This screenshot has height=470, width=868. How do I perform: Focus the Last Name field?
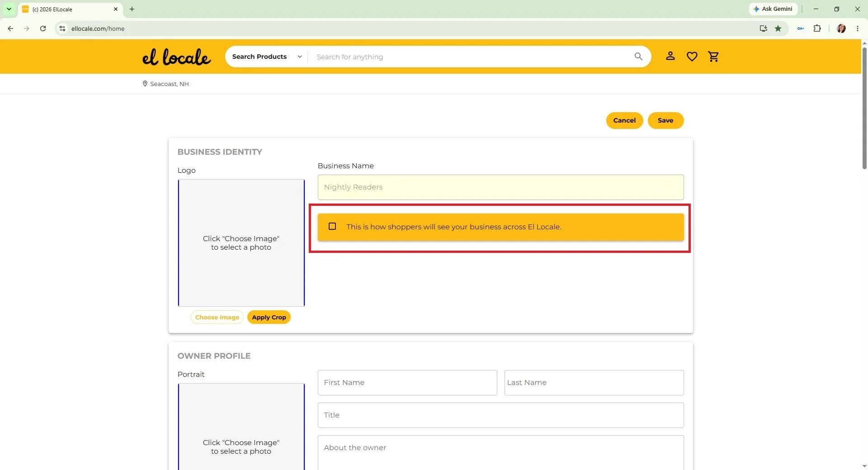[594, 383]
